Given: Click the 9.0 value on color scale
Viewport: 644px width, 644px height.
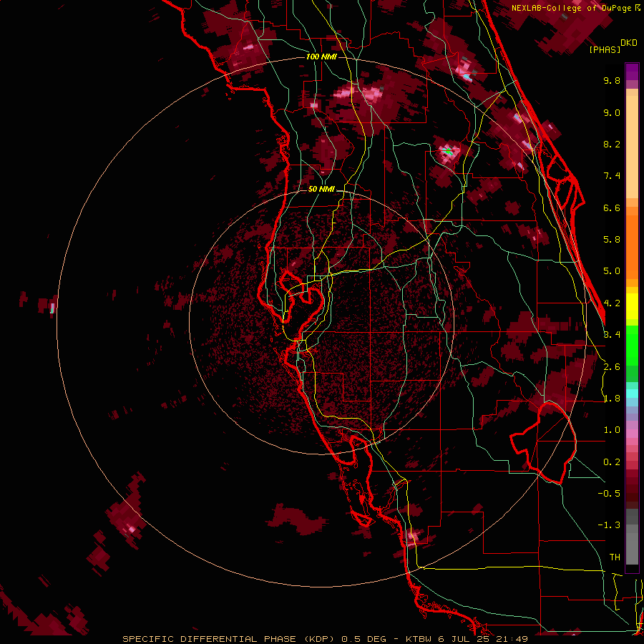Looking at the screenshot, I should pos(612,113).
